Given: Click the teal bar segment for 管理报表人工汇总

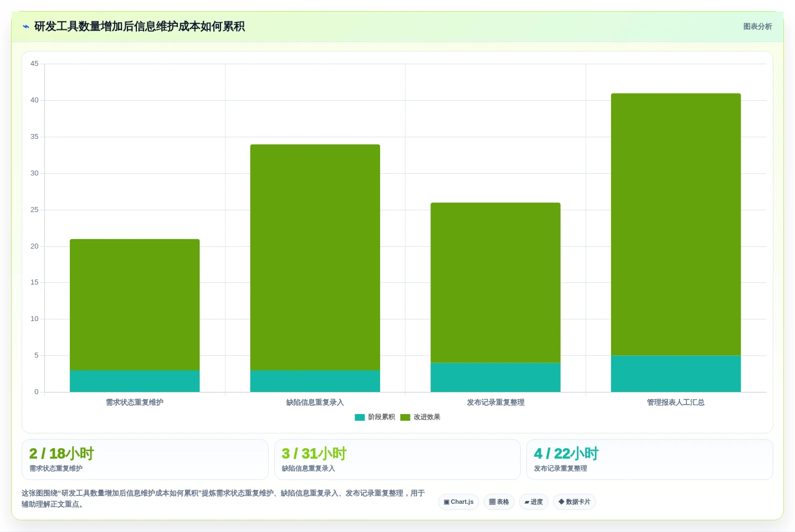Looking at the screenshot, I should point(676,374).
